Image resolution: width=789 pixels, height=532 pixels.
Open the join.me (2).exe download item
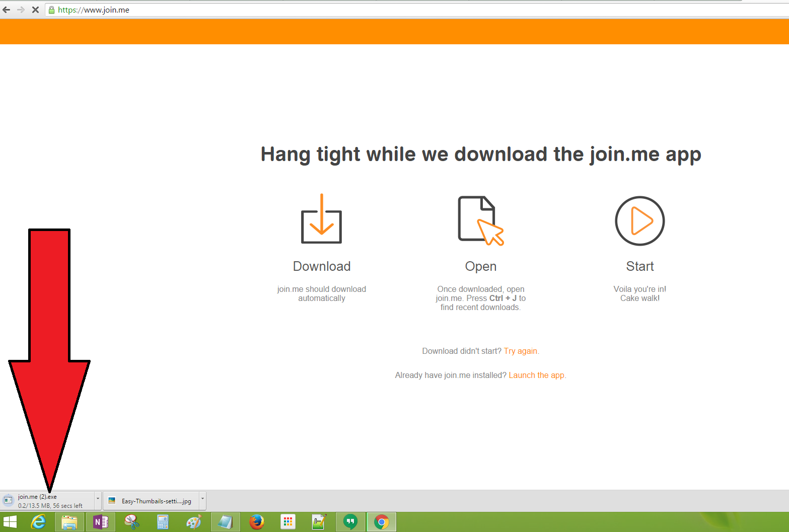(47, 501)
